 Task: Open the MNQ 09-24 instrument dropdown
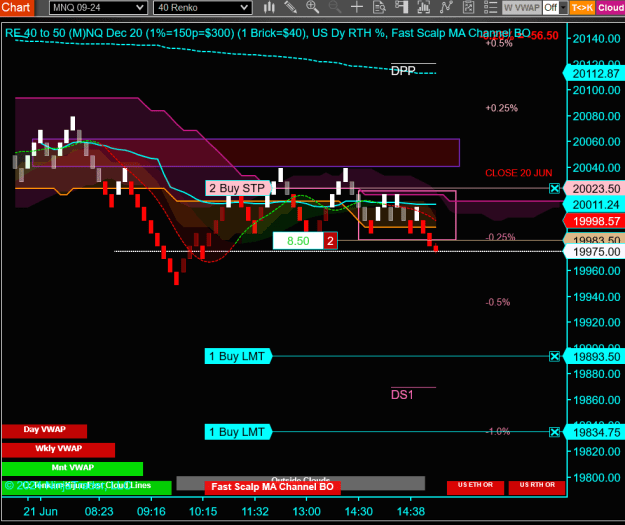point(98,8)
